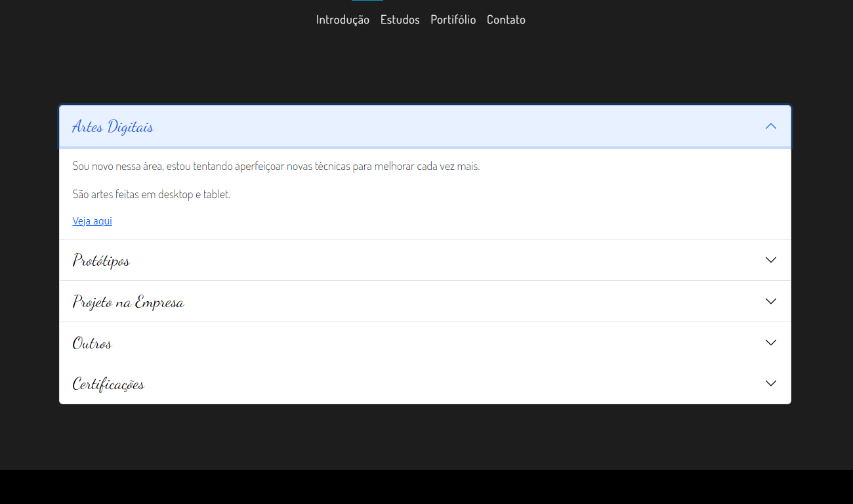Click the 'Artes Digitais' heading text
Screen dimensions: 853x504
(113, 127)
